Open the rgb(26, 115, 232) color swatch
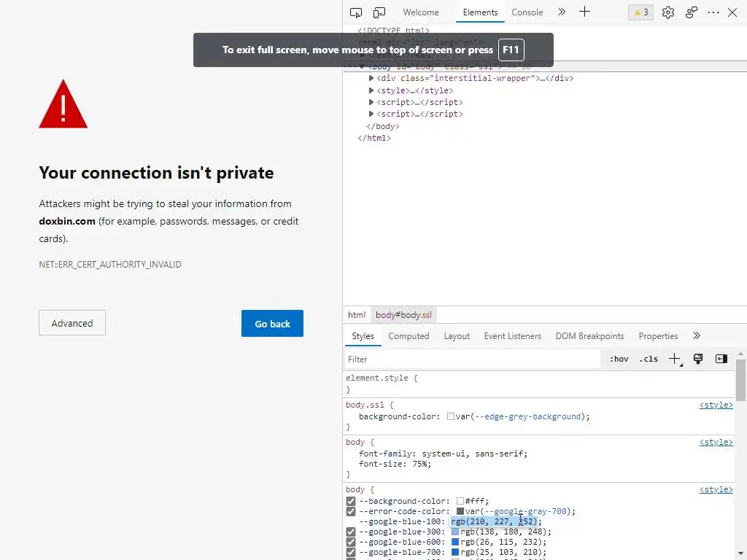The height and width of the screenshot is (560, 747). 455,542
